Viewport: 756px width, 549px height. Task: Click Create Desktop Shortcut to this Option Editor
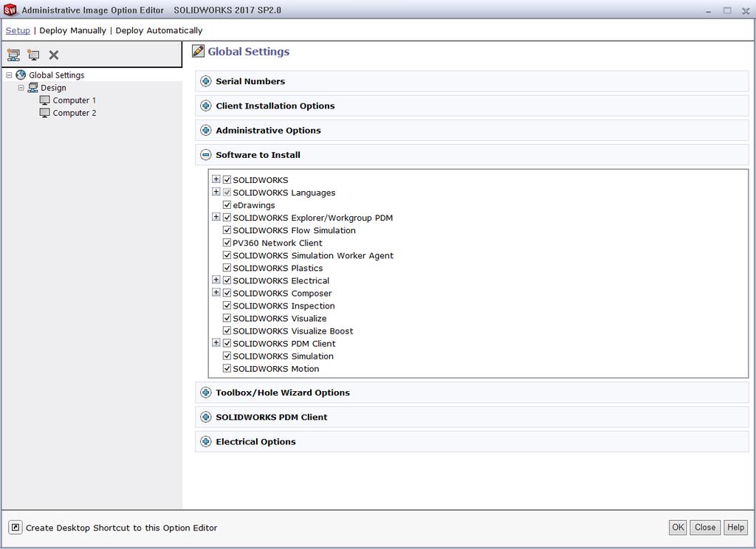pos(122,528)
